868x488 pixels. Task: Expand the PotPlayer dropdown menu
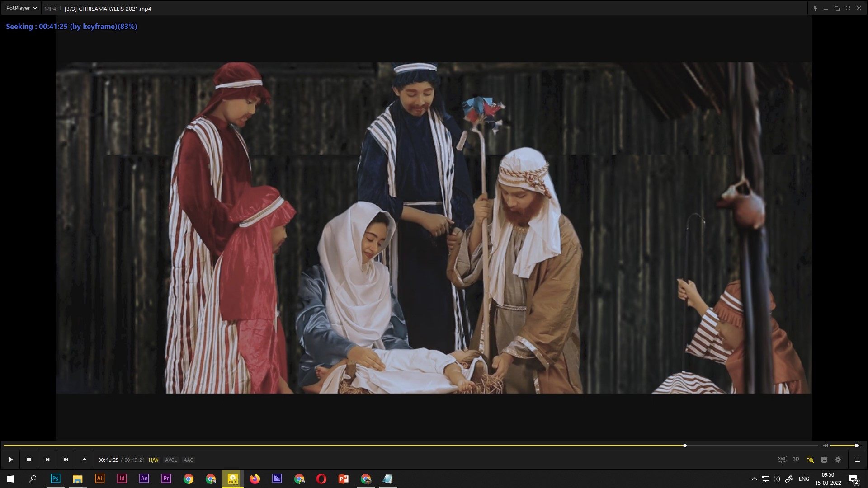(x=21, y=8)
